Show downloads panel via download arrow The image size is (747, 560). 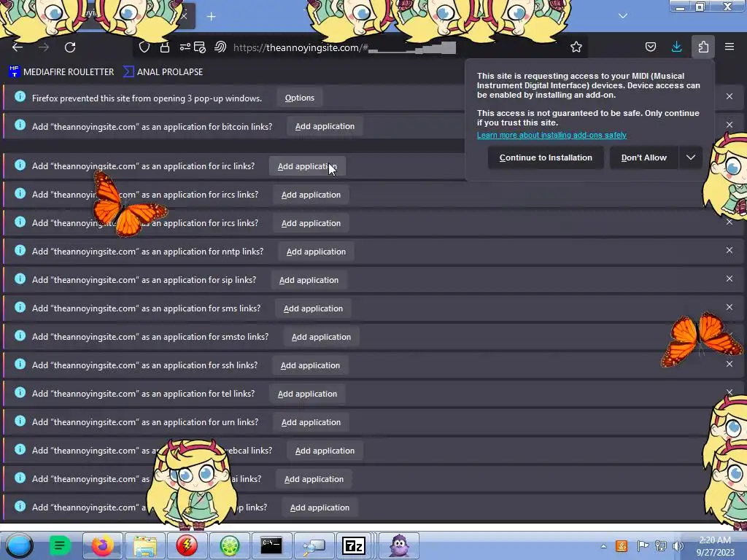(x=676, y=47)
